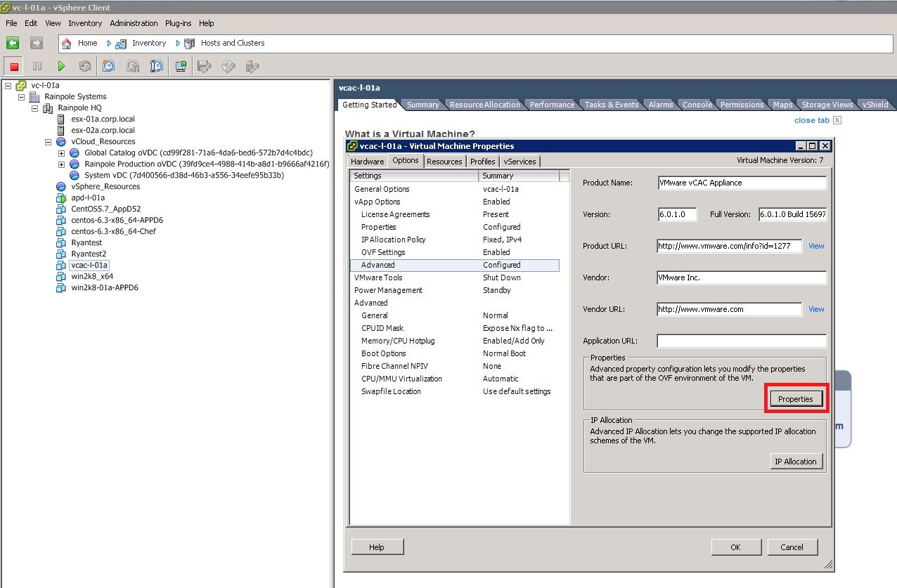Click the Suspend pause toolbar icon
Viewport: 897px width, 588px height.
(37, 66)
